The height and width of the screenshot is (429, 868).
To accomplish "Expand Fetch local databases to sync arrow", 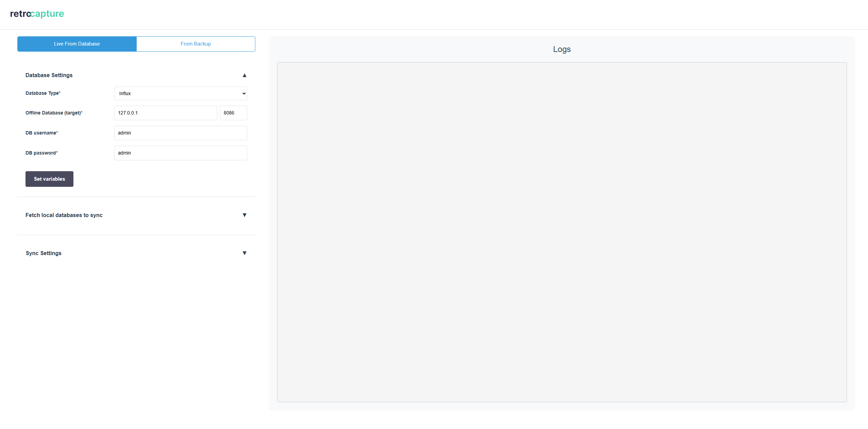I will pos(244,215).
